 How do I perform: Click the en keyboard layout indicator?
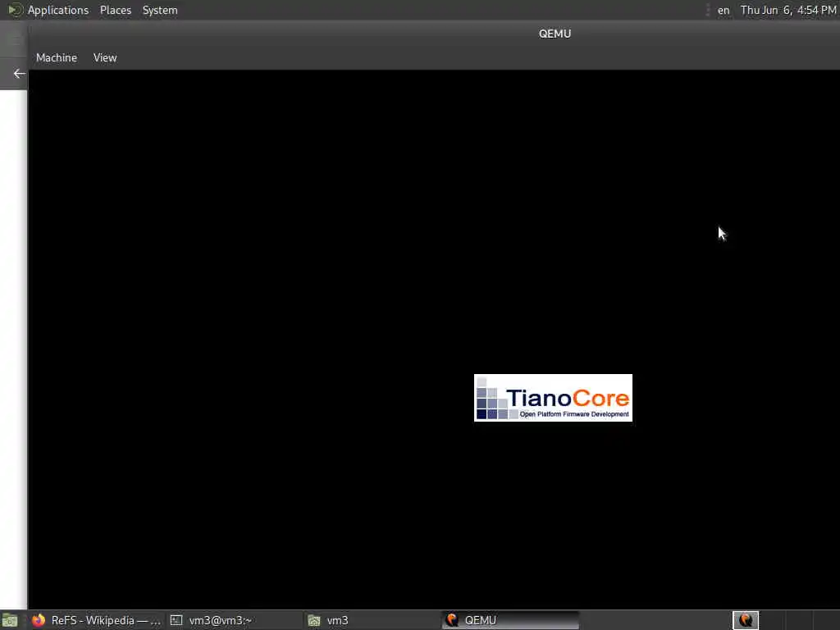tap(724, 10)
